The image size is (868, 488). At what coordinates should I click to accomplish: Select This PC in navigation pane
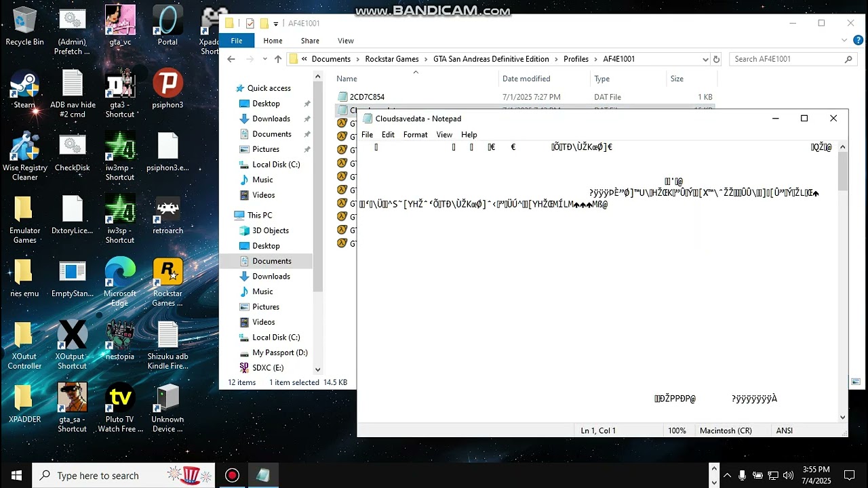(260, 215)
